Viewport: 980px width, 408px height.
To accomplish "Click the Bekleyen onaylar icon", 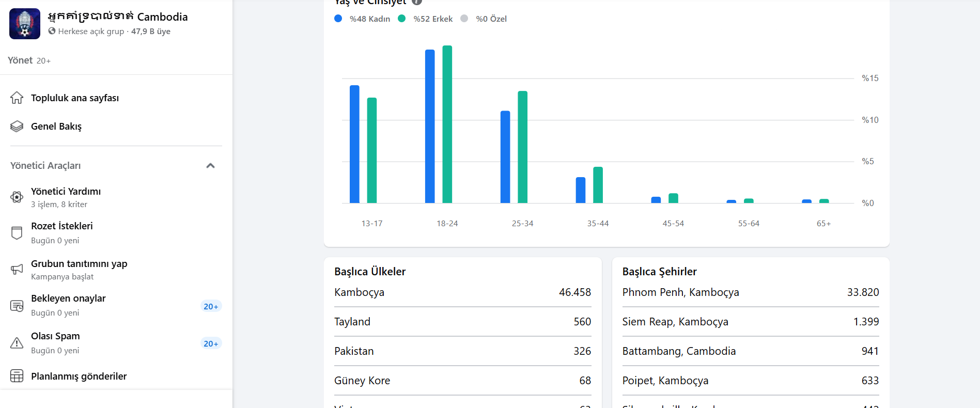I will tap(17, 306).
